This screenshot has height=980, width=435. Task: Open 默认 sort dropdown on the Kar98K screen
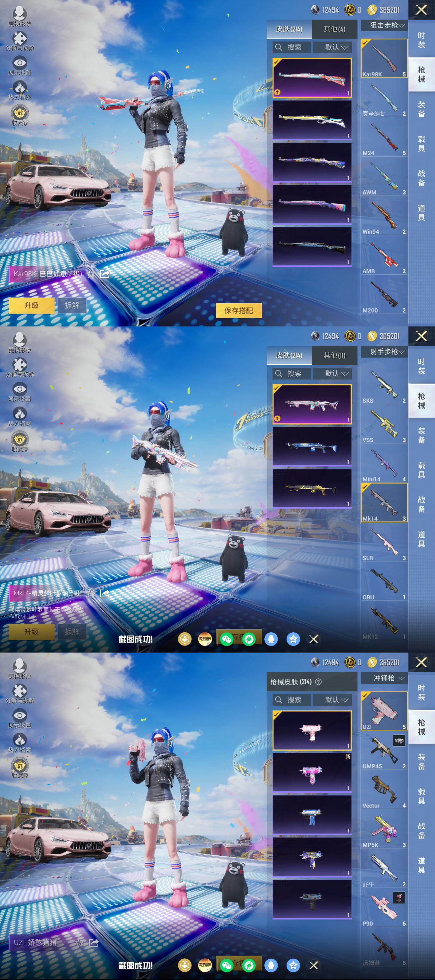pos(332,47)
